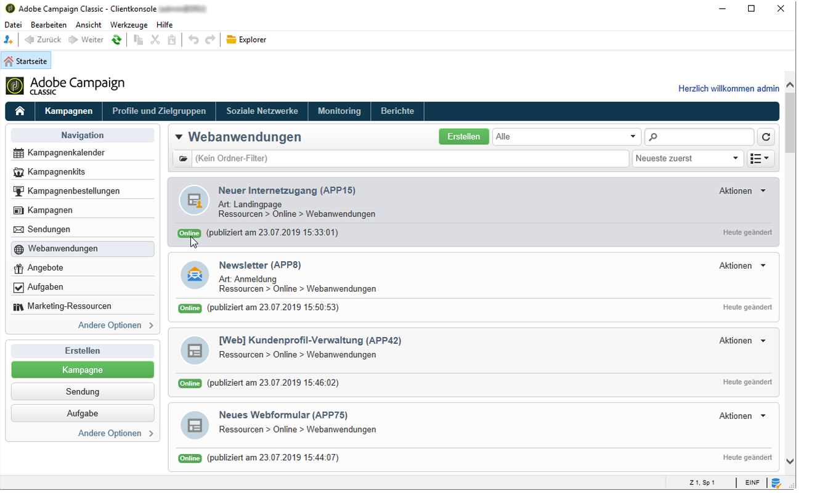814x504 pixels.
Task: Open the Alle filter dropdown
Action: (x=566, y=137)
